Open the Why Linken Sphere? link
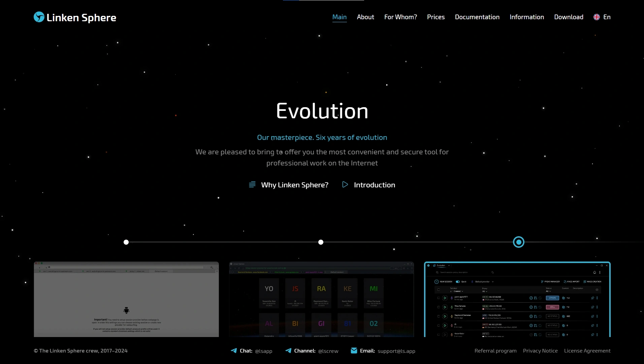Viewport: 644px width, 364px height. coord(288,185)
